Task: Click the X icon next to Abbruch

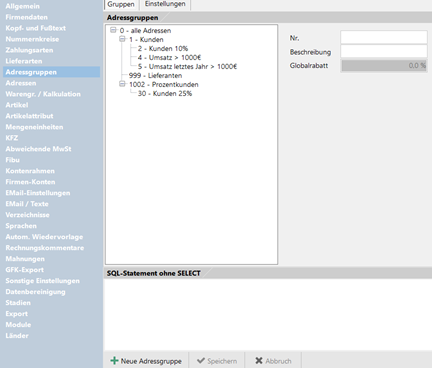Action: tap(259, 361)
